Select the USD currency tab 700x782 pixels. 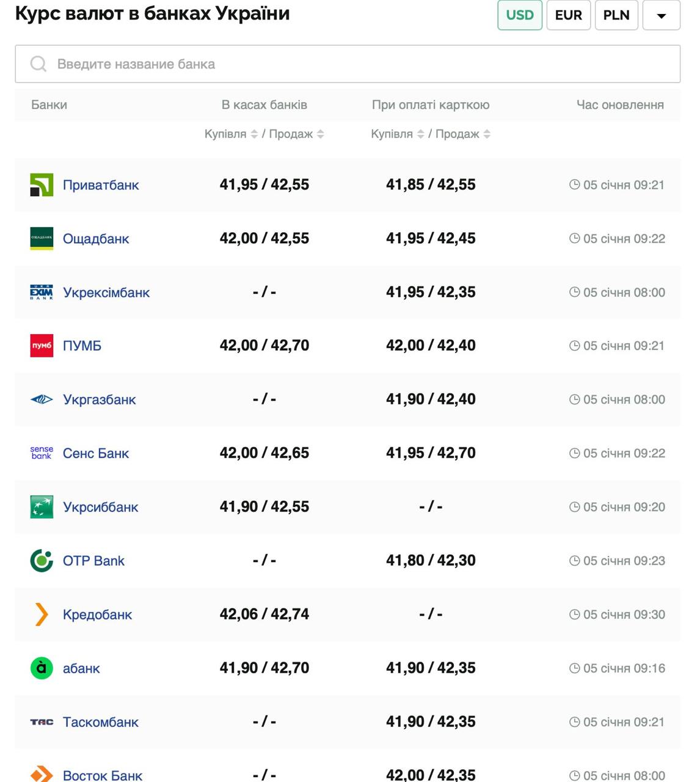[x=520, y=15]
